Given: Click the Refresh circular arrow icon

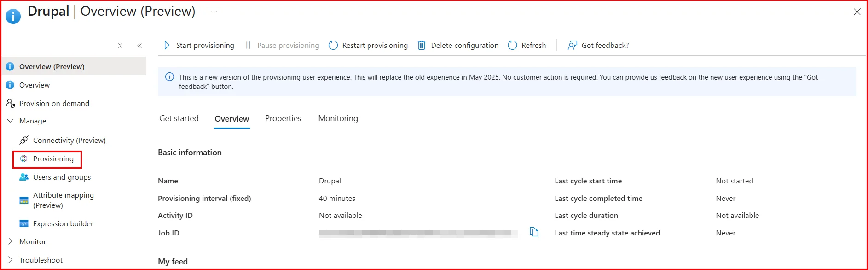Looking at the screenshot, I should click(x=512, y=45).
